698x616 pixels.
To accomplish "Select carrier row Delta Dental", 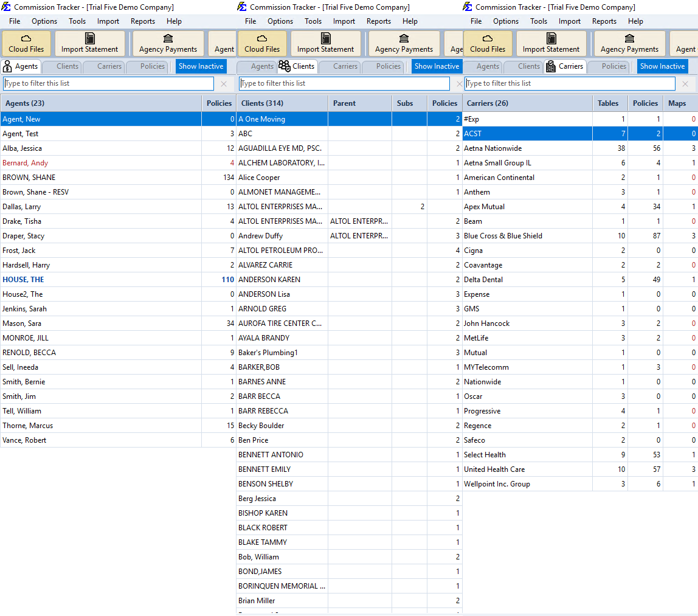I will click(581, 280).
